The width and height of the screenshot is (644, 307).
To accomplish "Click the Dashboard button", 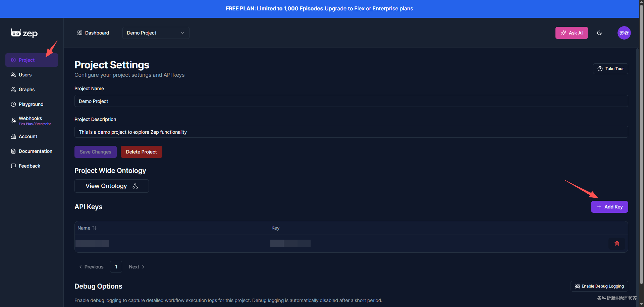I will pos(93,33).
